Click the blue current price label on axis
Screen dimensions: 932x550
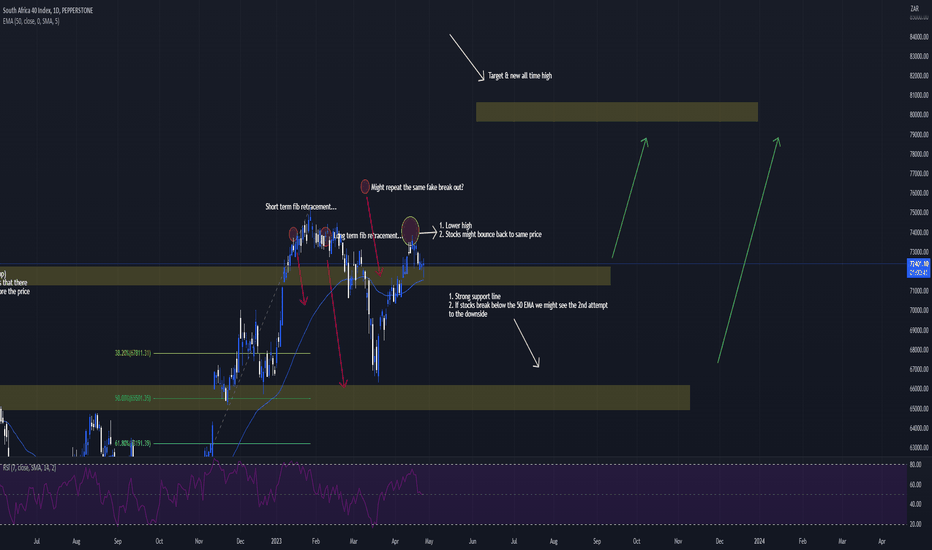[918, 268]
